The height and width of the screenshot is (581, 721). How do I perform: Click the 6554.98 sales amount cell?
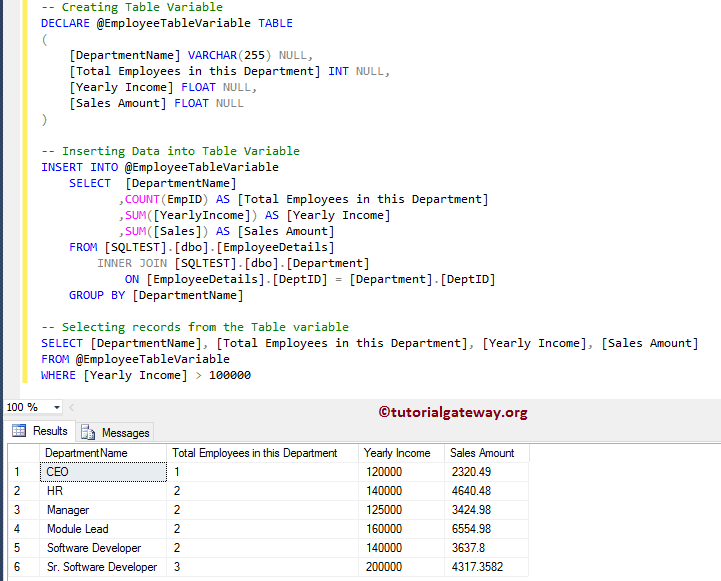tap(486, 529)
